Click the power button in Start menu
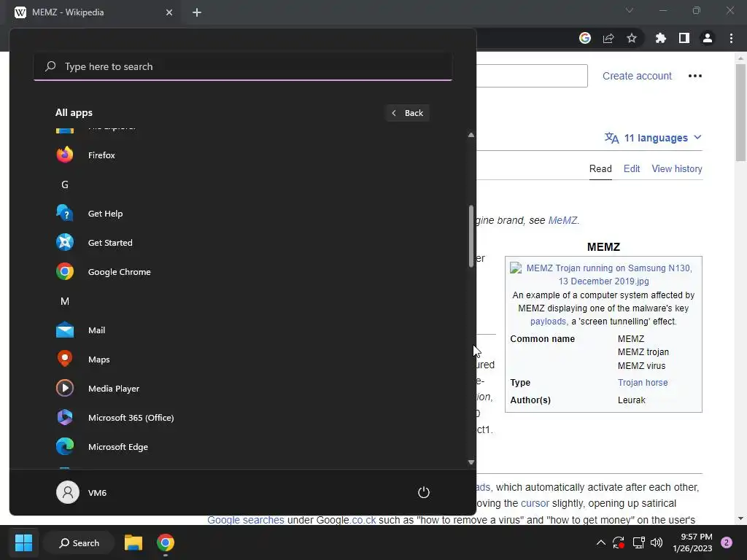Image resolution: width=747 pixels, height=560 pixels. (x=424, y=492)
